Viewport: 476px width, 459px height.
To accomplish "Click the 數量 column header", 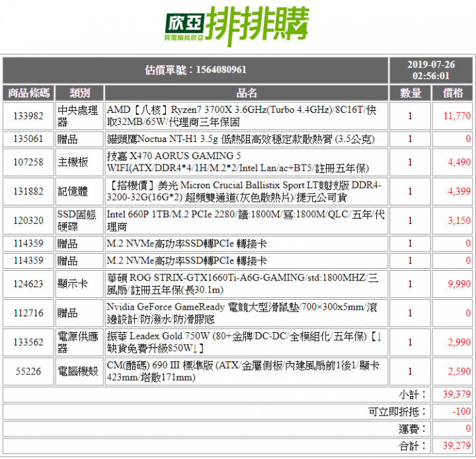I will 410,92.
